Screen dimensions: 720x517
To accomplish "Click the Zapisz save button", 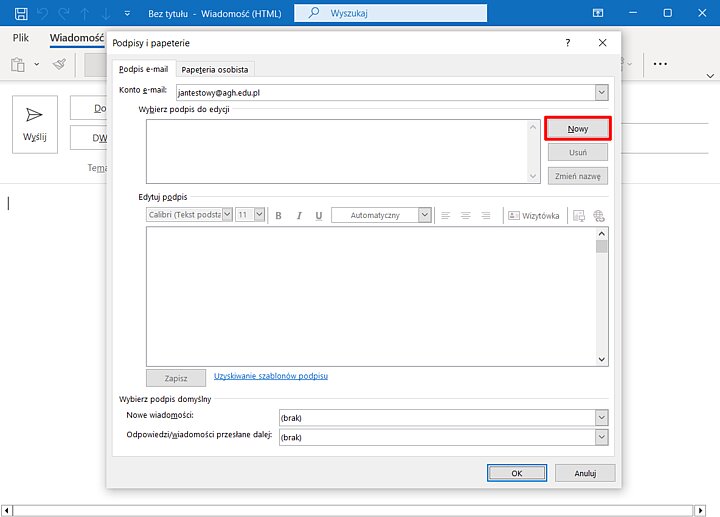I will point(176,378).
